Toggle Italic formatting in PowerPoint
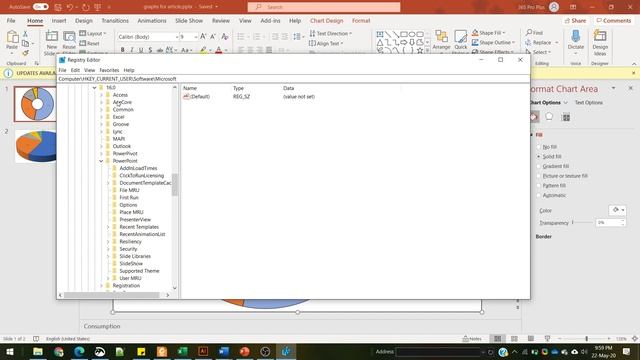Image resolution: width=640 pixels, height=360 pixels. click(131, 50)
